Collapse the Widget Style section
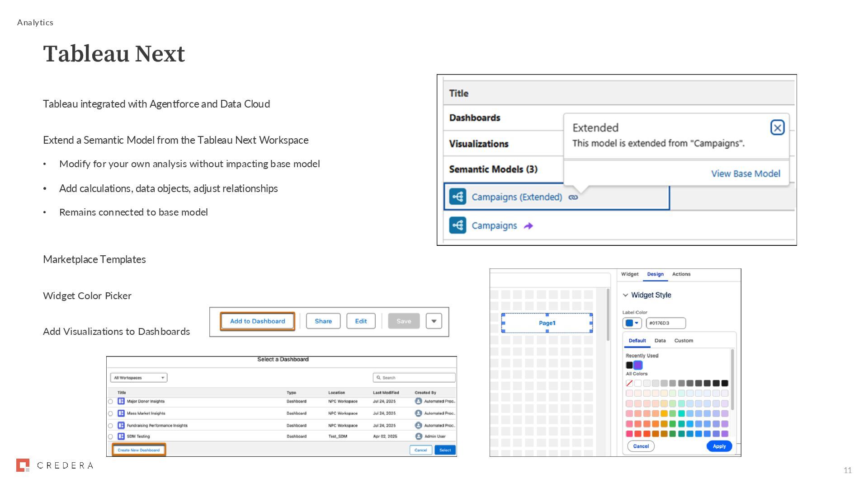This screenshot has height=488, width=868. pos(626,295)
